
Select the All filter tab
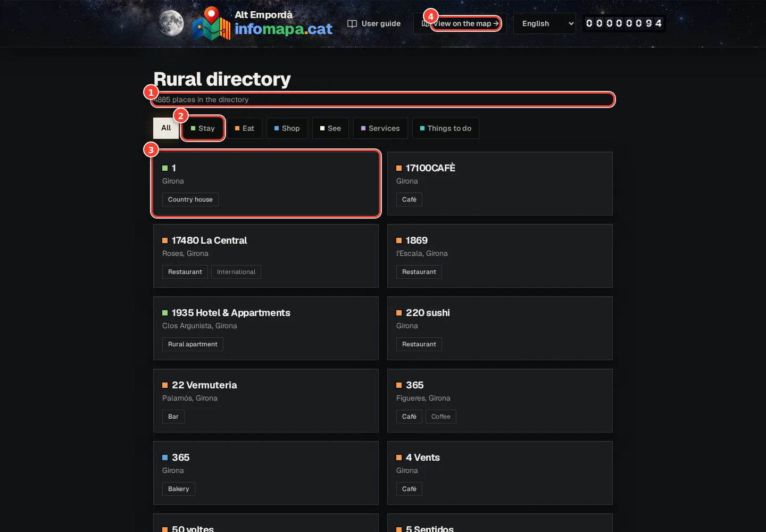point(166,128)
